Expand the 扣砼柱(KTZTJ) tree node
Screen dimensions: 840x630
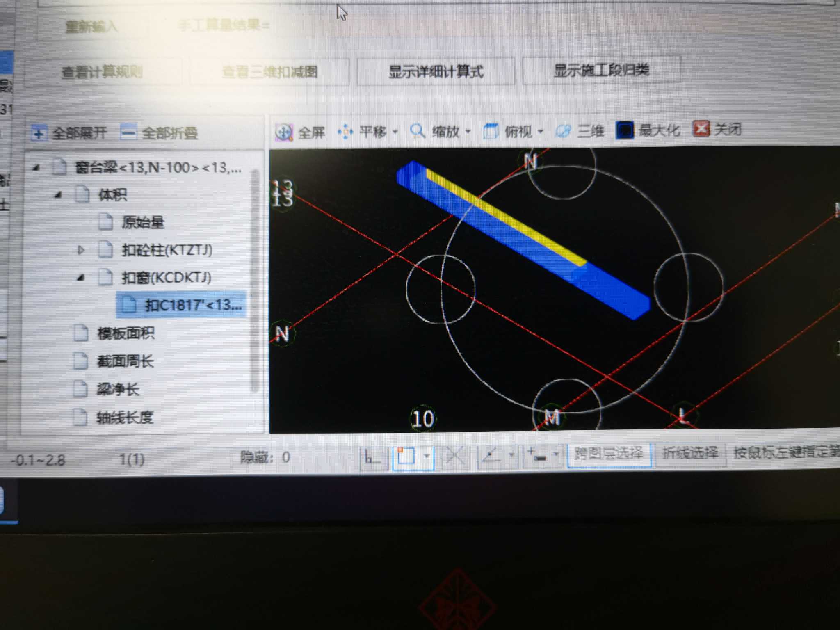[81, 250]
